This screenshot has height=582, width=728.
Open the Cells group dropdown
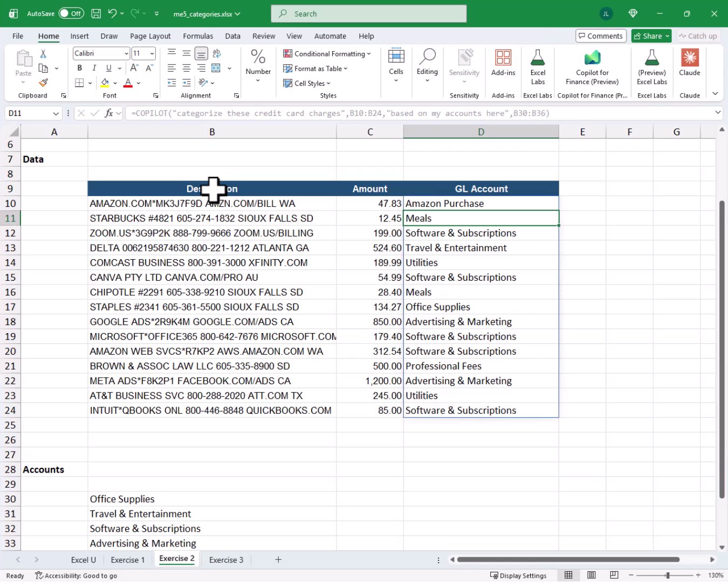[x=396, y=66]
